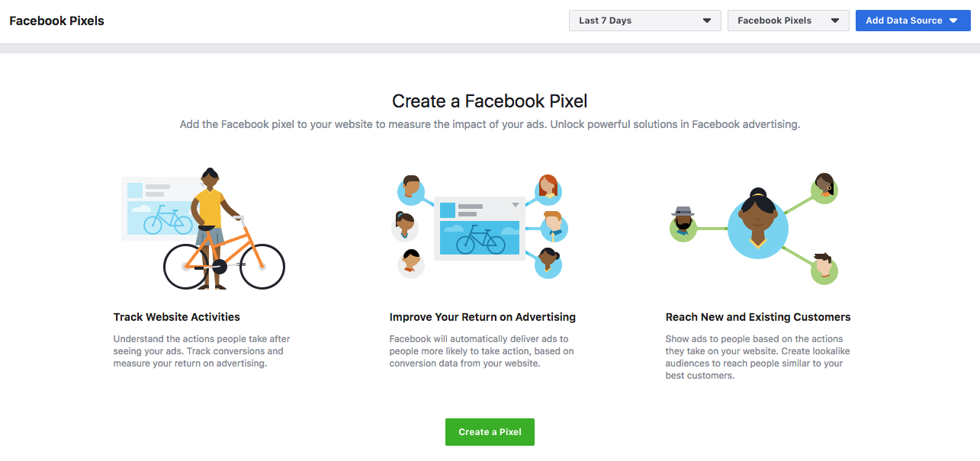Expand the Facebook Pixels filter dropdown
Viewport: 980px width, 461px height.
pyautogui.click(x=788, y=21)
